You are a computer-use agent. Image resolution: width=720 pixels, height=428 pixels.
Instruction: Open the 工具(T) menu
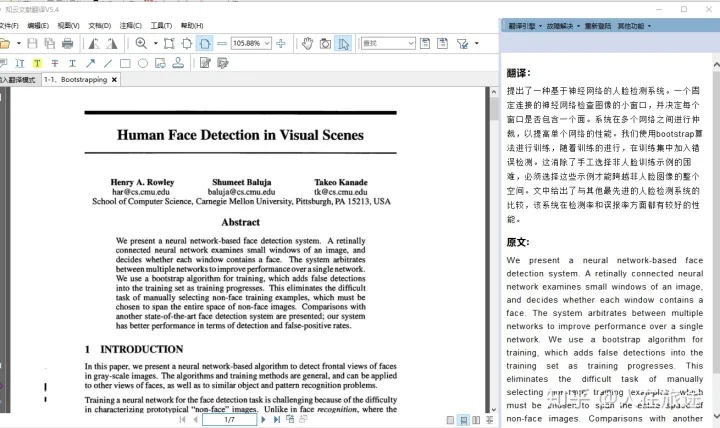(161, 26)
